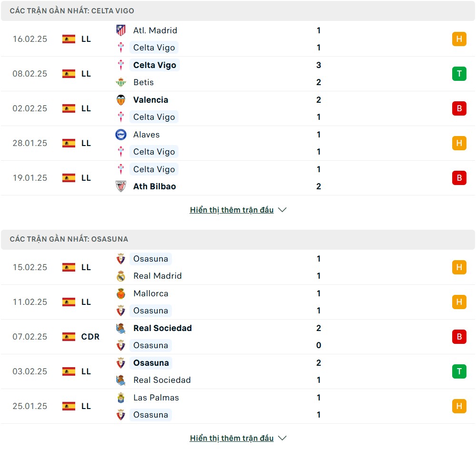Click the Alaves club crest icon
This screenshot has height=458, width=476.
click(121, 135)
